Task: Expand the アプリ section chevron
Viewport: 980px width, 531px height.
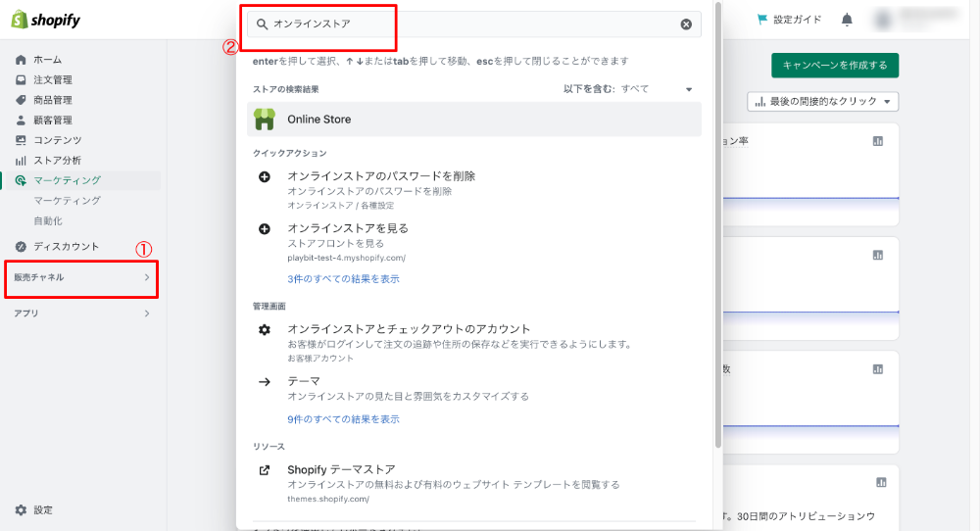Action: (147, 314)
